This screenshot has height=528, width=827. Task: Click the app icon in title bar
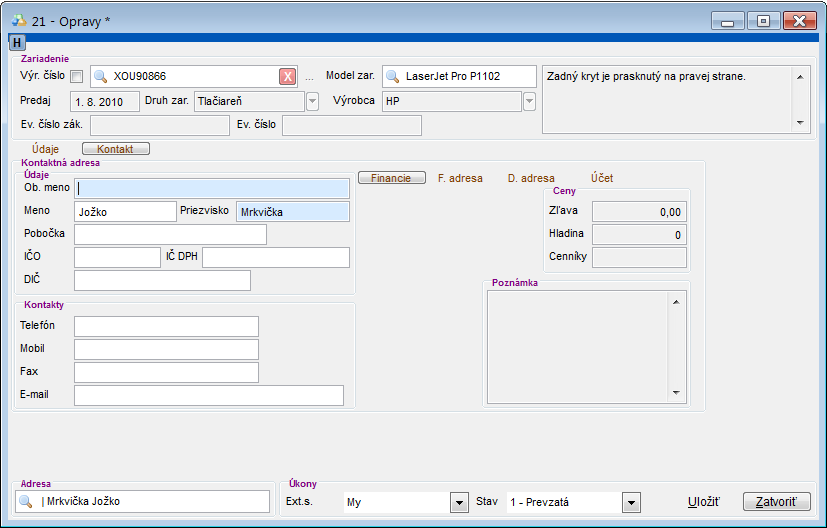[18, 19]
